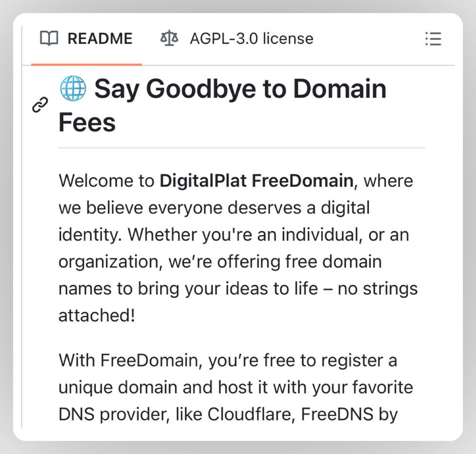Viewport: 476px width, 454px height.
Task: Click the word "attached!"
Action: pyautogui.click(x=97, y=316)
